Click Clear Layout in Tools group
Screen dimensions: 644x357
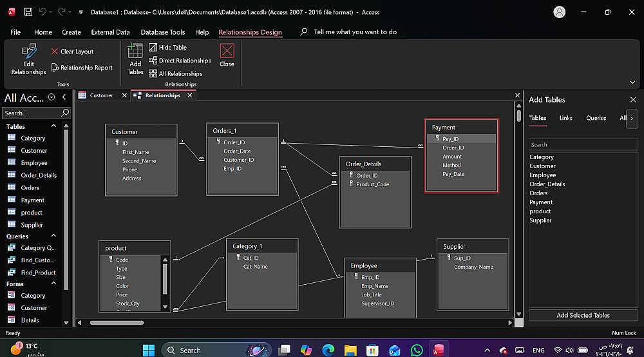coord(72,52)
